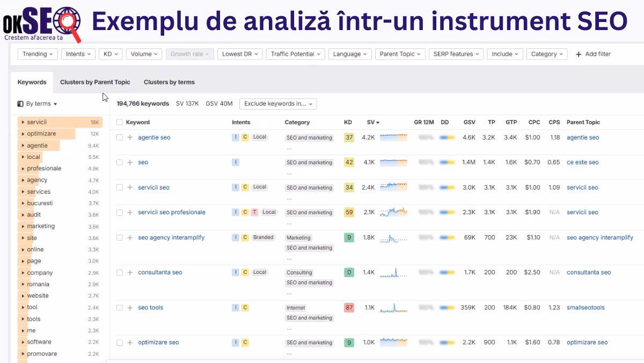Open the Include filter dropdown

click(505, 54)
